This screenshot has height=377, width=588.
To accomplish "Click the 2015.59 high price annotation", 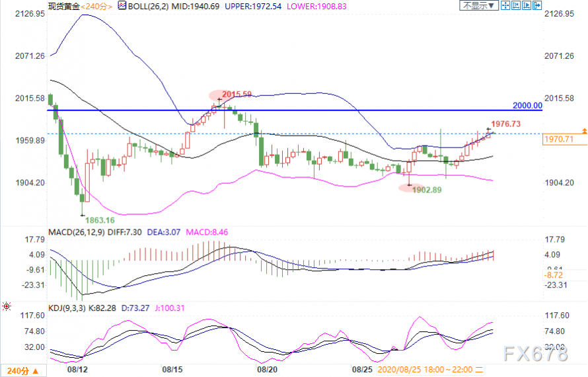I will (x=237, y=94).
